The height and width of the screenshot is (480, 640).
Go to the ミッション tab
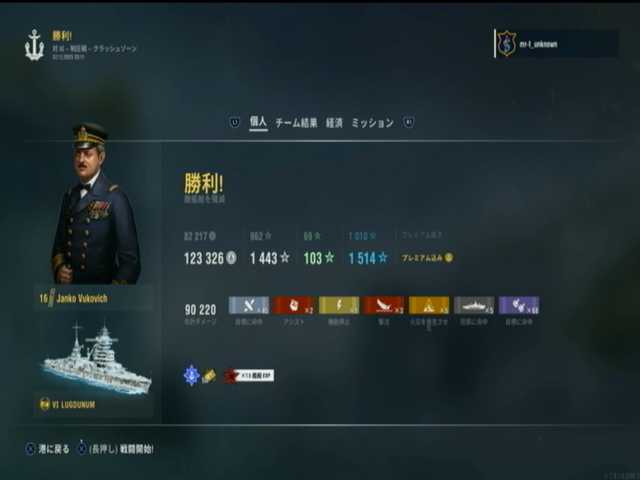click(372, 122)
